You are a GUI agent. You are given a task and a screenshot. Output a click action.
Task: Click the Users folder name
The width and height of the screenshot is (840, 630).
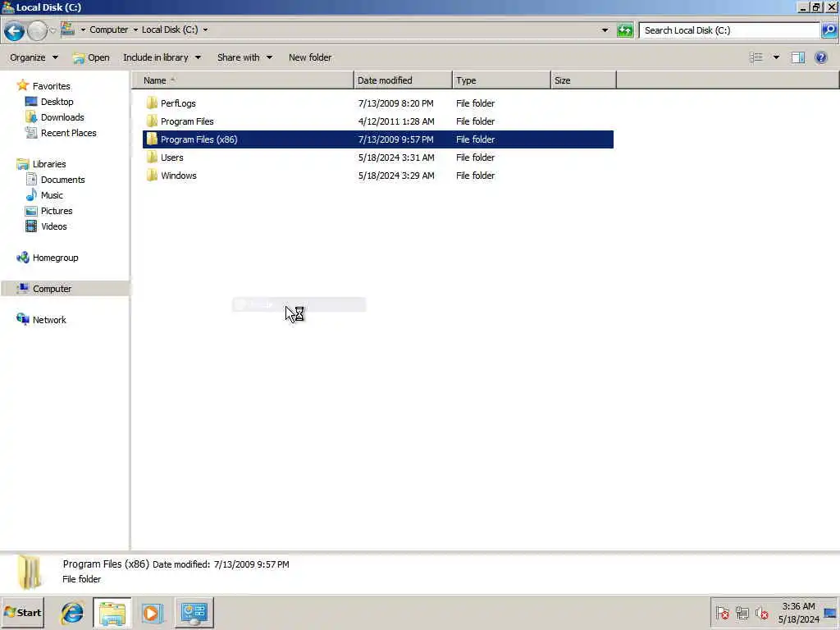click(x=172, y=157)
